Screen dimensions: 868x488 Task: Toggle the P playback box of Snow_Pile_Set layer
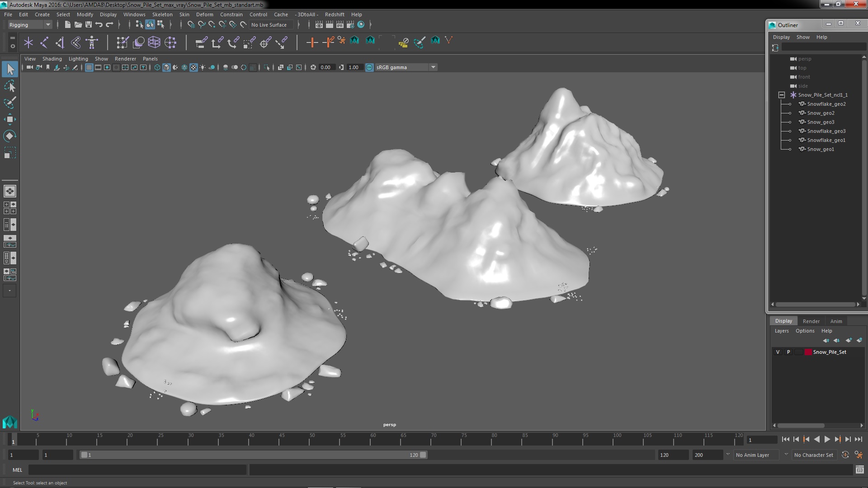(x=788, y=352)
